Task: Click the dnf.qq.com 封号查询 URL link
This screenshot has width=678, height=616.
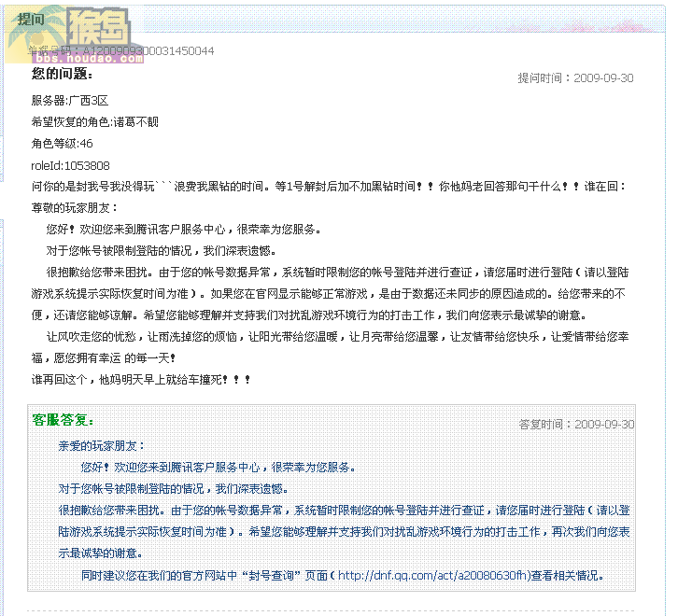Action: [x=433, y=575]
